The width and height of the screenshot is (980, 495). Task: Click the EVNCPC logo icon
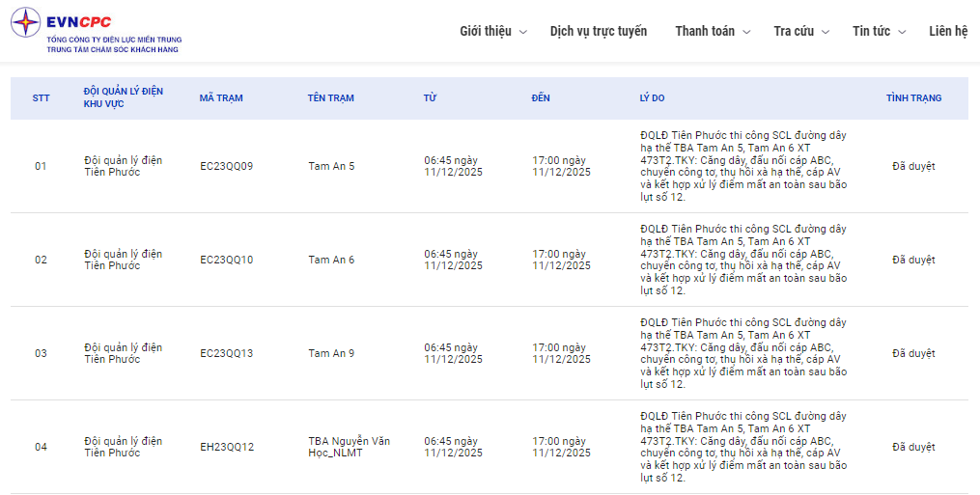26,22
